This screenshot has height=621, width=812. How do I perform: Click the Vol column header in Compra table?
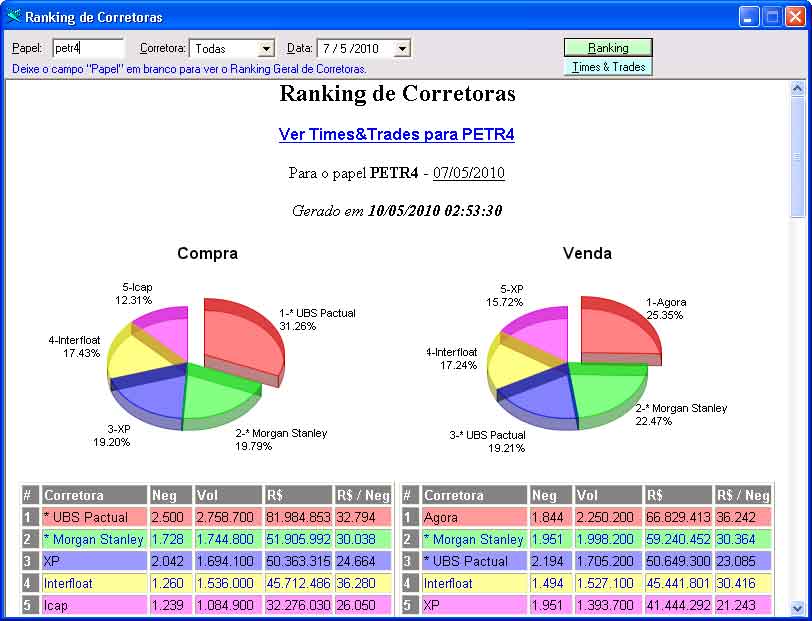(227, 495)
